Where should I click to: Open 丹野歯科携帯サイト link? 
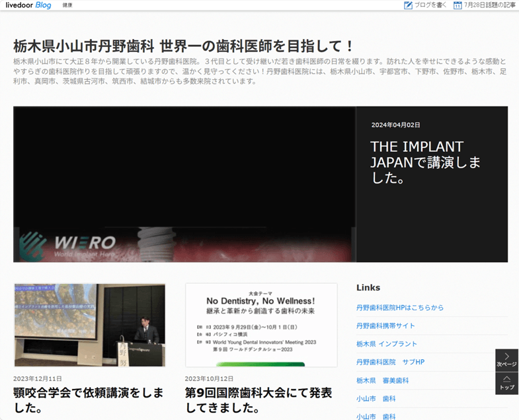pyautogui.click(x=385, y=326)
